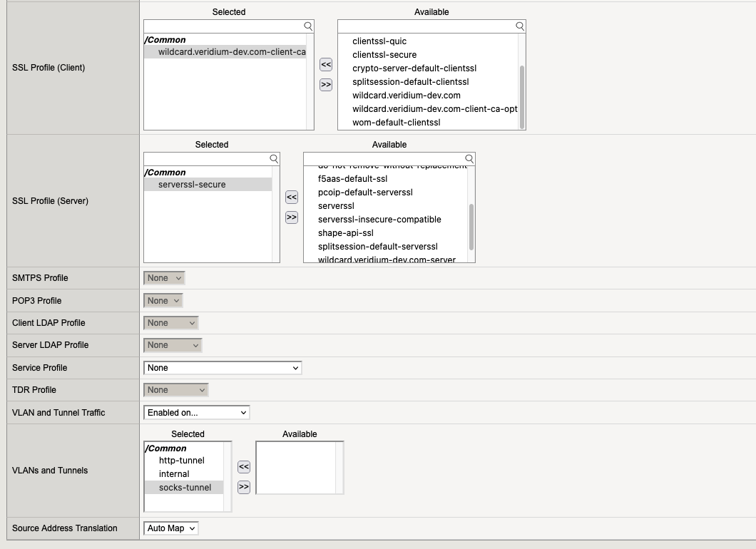
Task: Select clientssl-secure in Available client profiles
Action: (384, 55)
